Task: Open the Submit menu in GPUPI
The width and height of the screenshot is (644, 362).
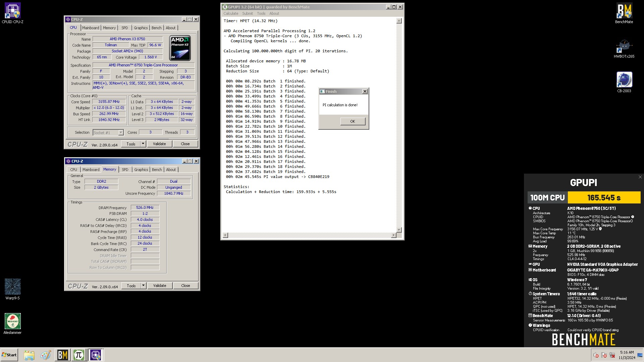Action: (248, 13)
